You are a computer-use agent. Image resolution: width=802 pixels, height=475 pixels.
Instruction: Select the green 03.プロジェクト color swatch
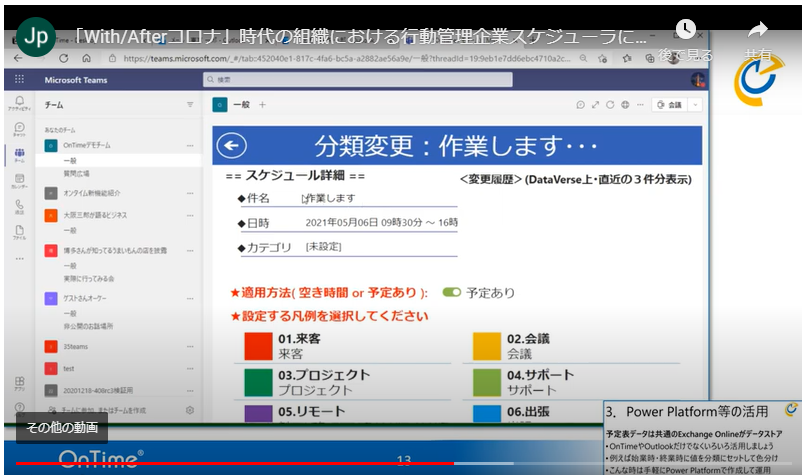258,383
